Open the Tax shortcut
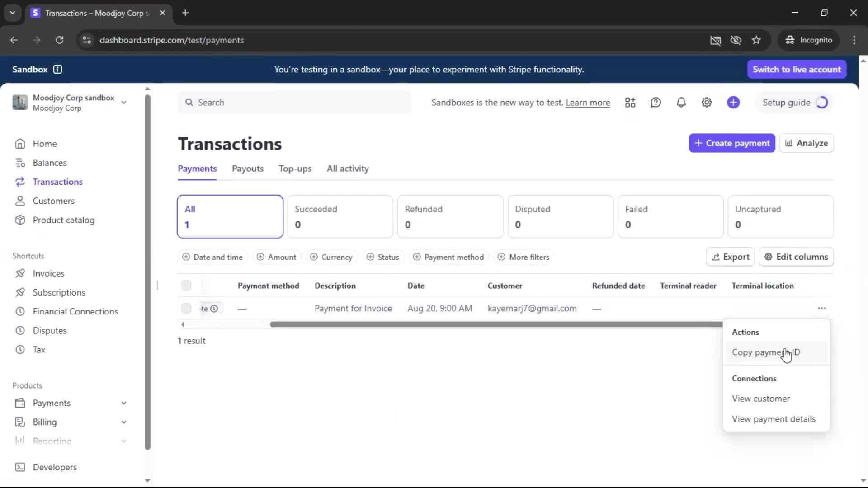The width and height of the screenshot is (868, 488). coord(39,349)
